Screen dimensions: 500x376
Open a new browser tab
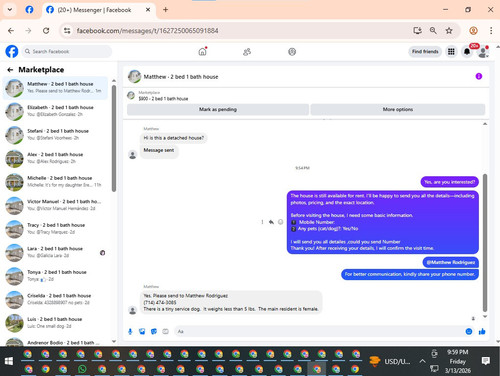pyautogui.click(x=165, y=10)
